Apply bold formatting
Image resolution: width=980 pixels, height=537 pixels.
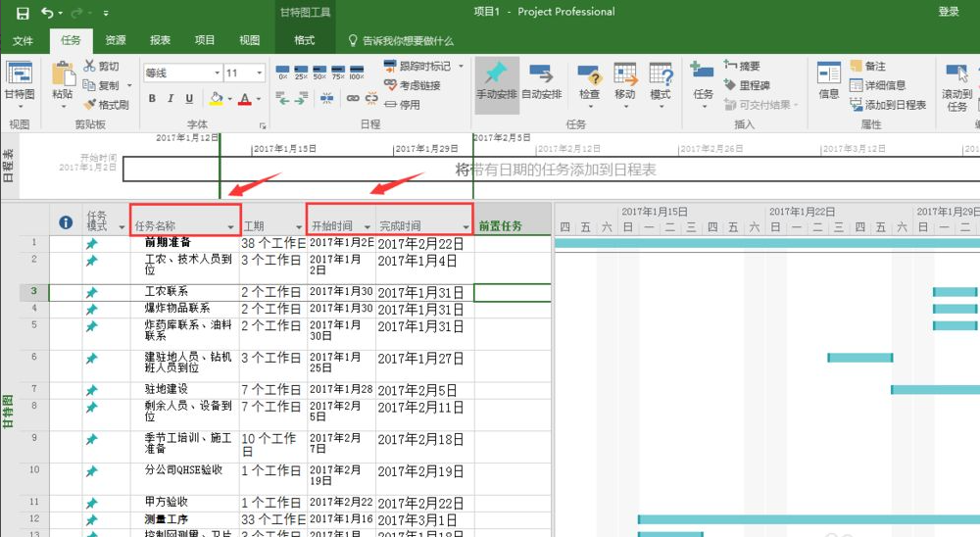point(152,98)
